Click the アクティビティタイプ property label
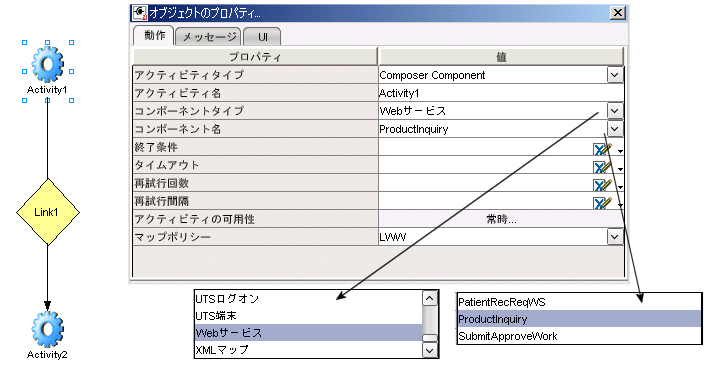 189,75
